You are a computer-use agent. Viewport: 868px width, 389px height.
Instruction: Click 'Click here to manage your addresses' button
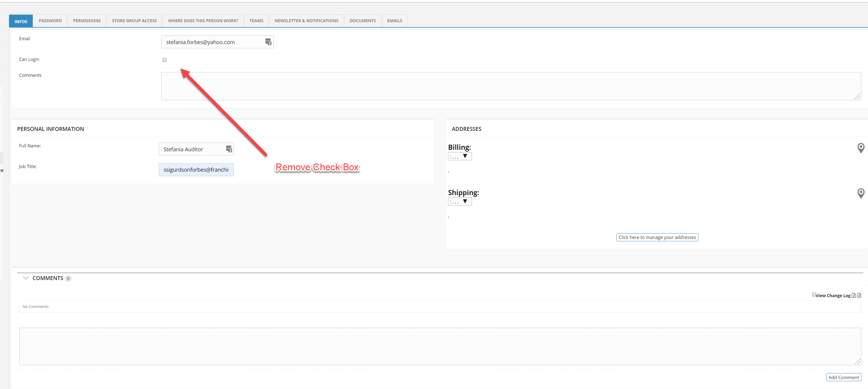[657, 237]
